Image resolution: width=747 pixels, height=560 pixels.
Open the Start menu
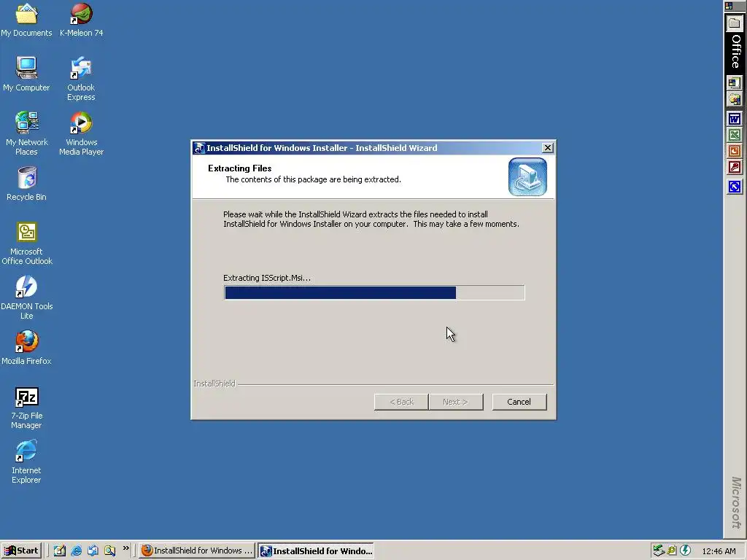[x=21, y=551]
